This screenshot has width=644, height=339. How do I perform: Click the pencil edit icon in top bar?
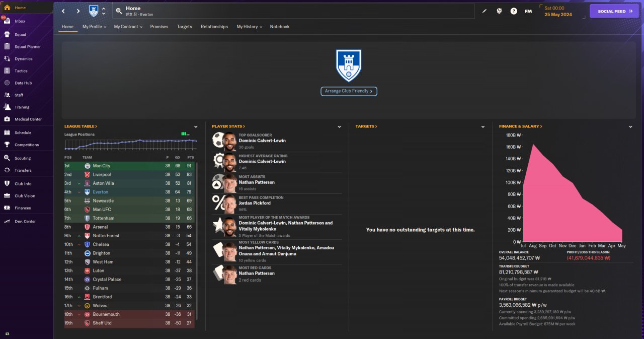pyautogui.click(x=485, y=11)
